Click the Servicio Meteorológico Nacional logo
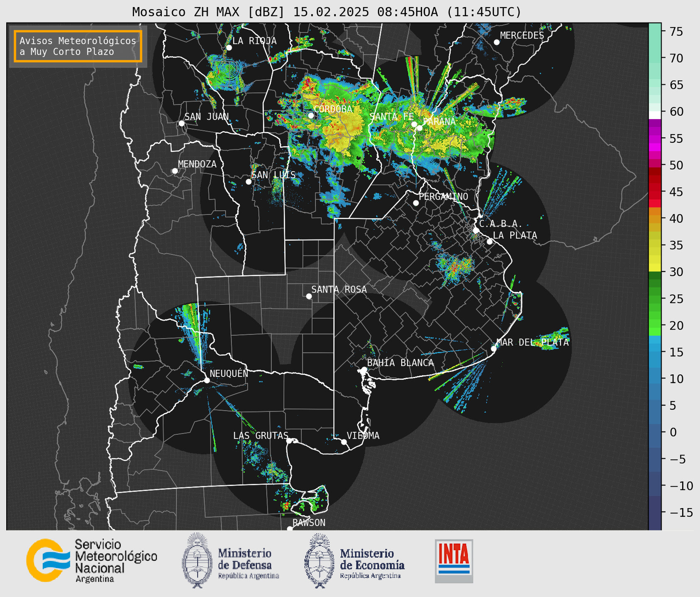The image size is (700, 597). (92, 561)
